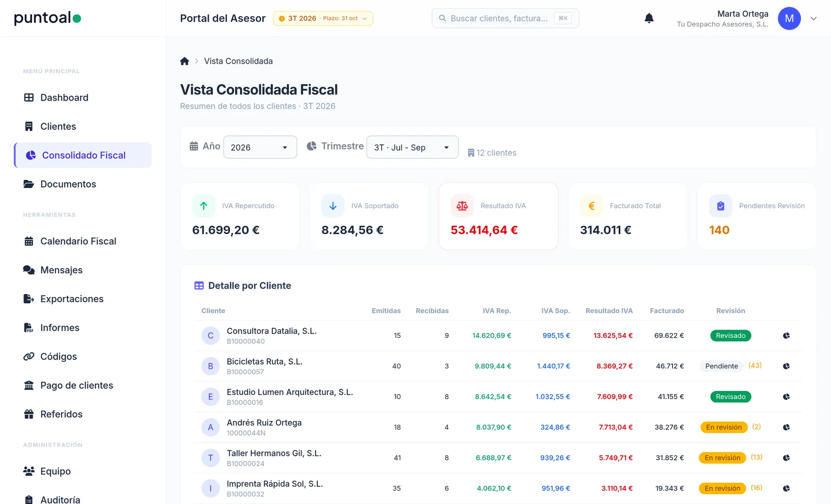Open pie chart icon for Consultora Datalia row
The image size is (831, 504).
point(786,336)
